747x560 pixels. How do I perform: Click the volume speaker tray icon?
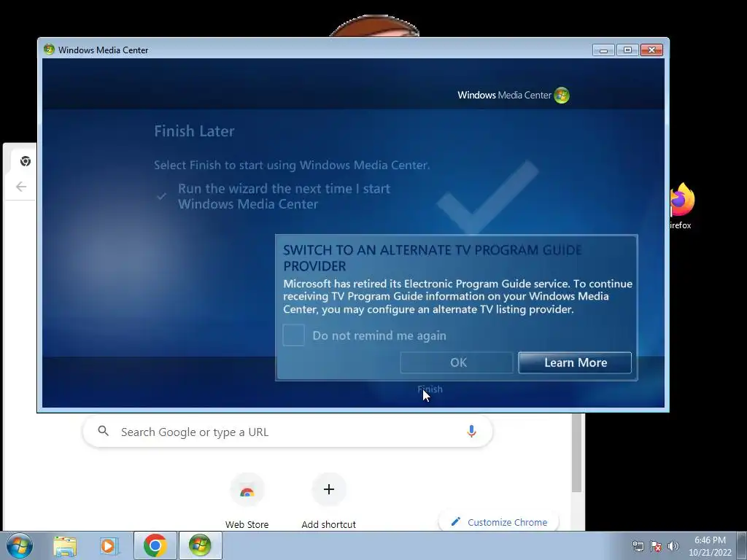tap(673, 546)
